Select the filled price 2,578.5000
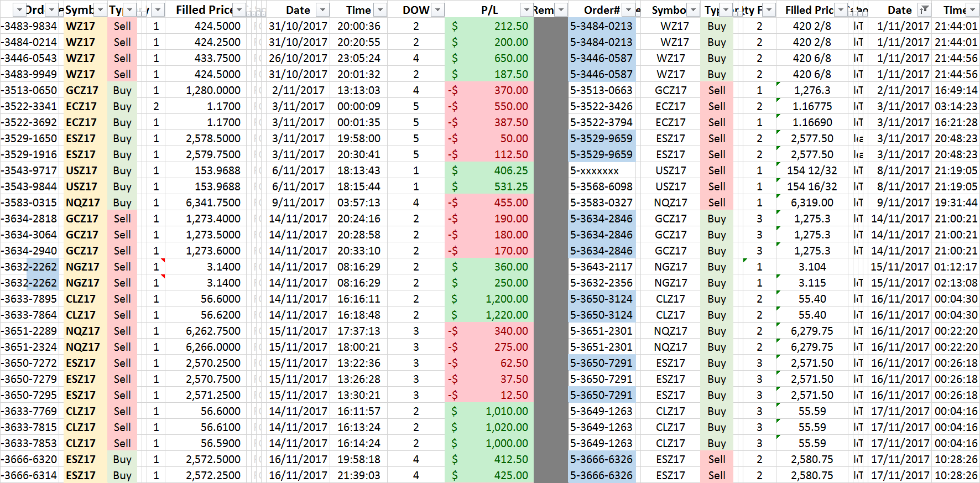 [x=206, y=138]
